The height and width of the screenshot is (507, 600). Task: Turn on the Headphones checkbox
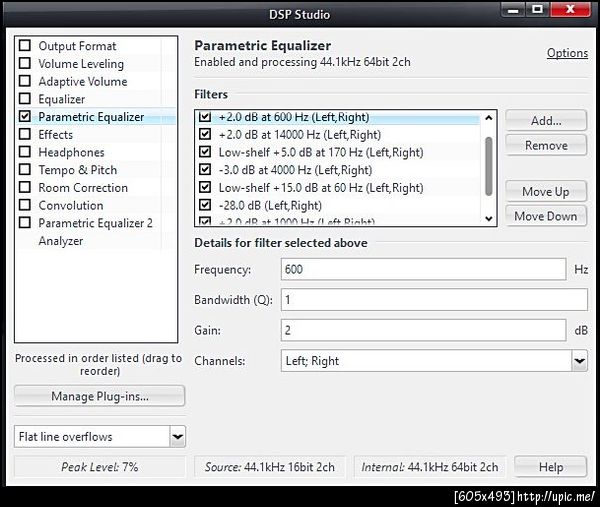pyautogui.click(x=25, y=152)
